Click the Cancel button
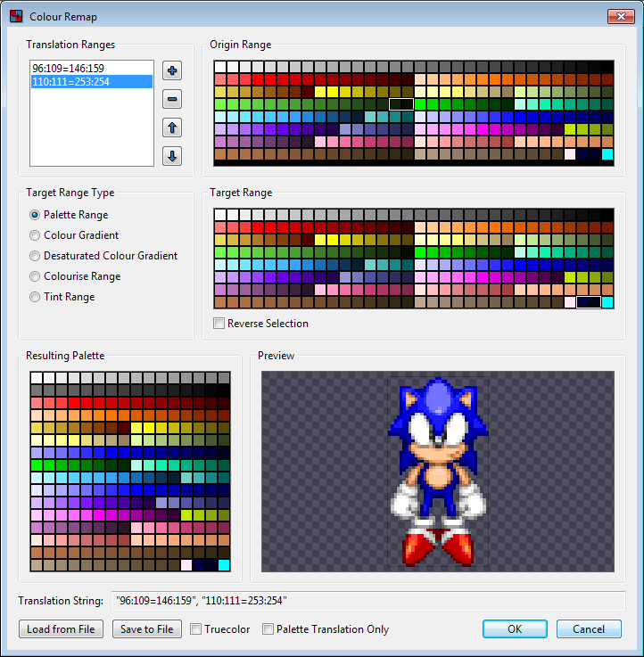Screen dimensions: 644x657 point(589,629)
